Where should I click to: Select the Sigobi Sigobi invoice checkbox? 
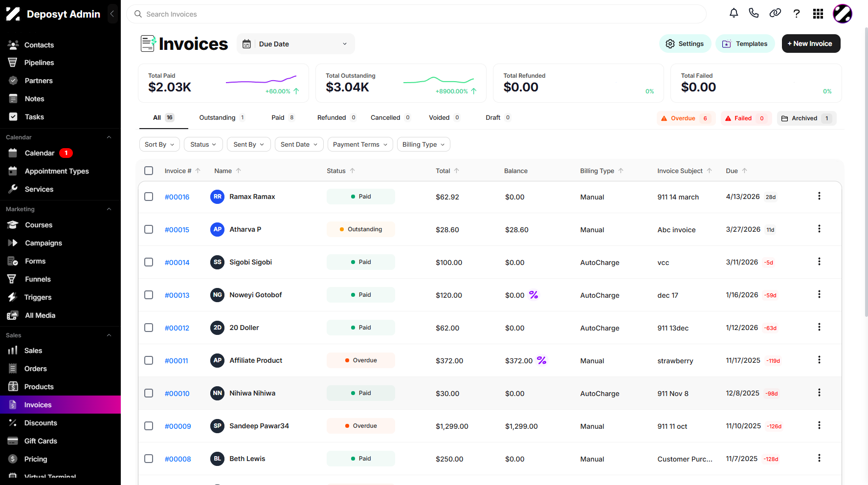[x=149, y=262]
